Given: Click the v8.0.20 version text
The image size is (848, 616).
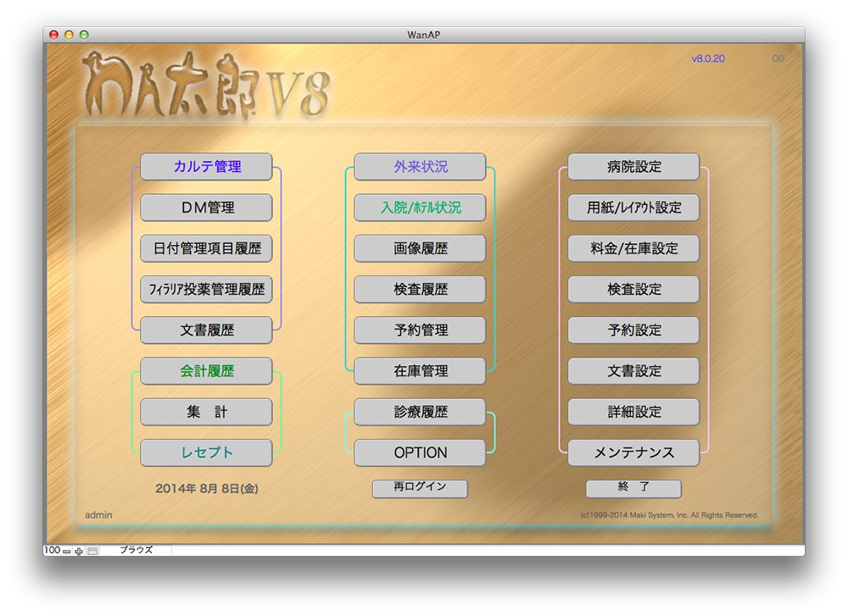Looking at the screenshot, I should point(708,58).
